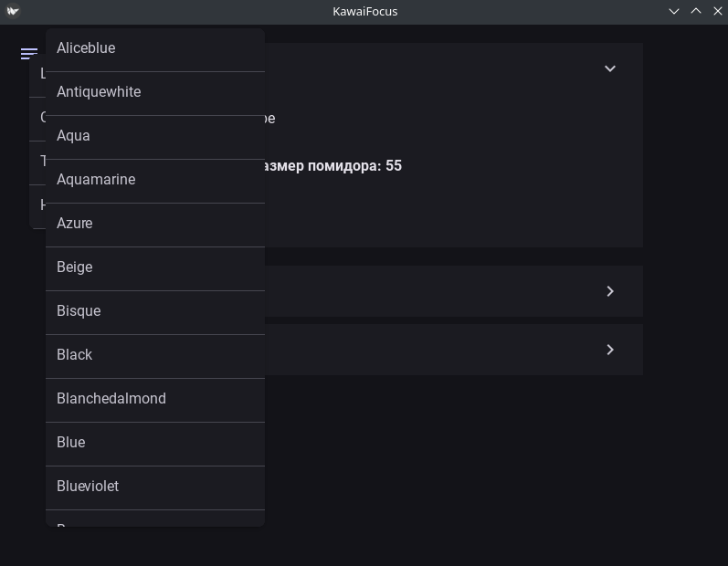Choose the Azure color entry

pyautogui.click(x=75, y=224)
